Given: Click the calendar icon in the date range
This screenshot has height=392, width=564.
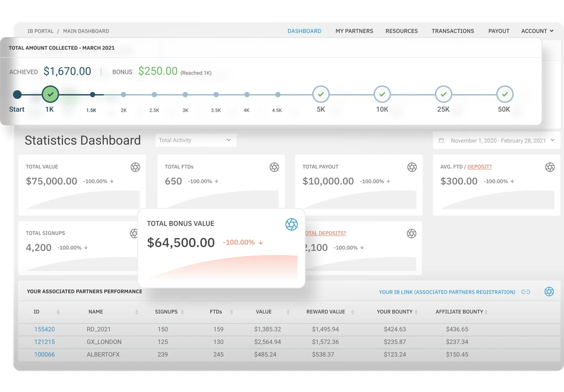Looking at the screenshot, I should 442,140.
